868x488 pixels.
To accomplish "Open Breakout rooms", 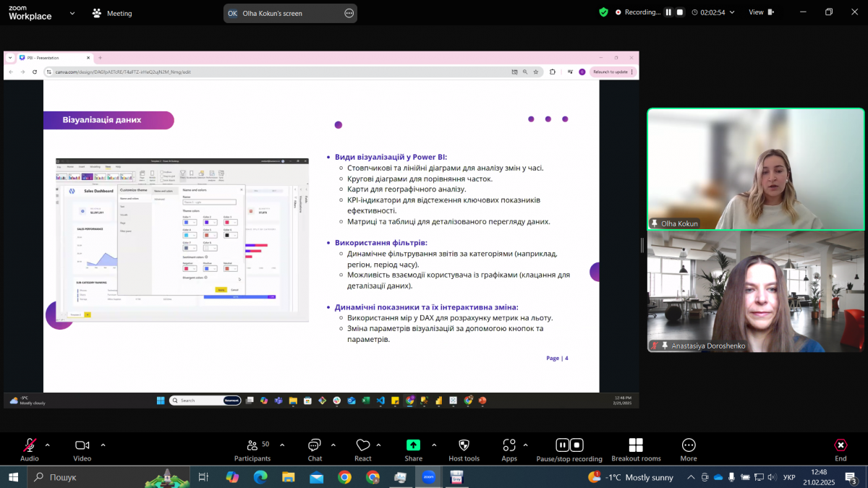I will pos(636,445).
